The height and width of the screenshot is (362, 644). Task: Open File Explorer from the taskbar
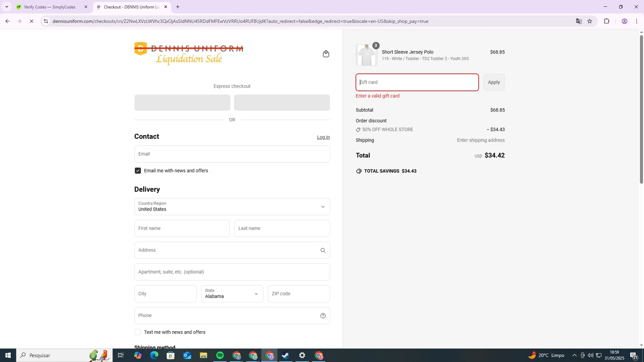pos(204,356)
